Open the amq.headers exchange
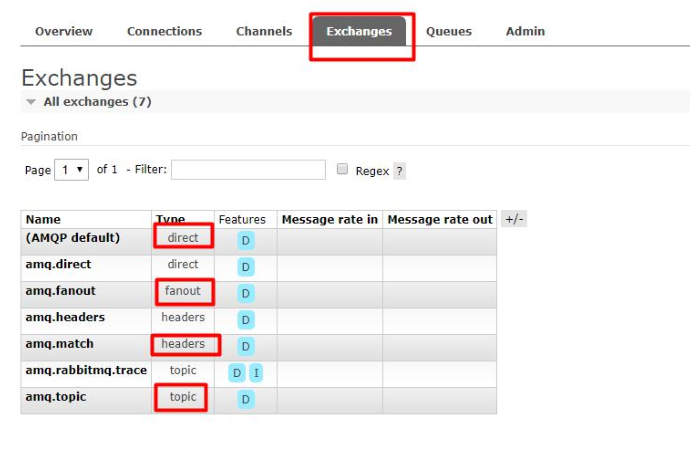690x454 pixels. point(65,317)
